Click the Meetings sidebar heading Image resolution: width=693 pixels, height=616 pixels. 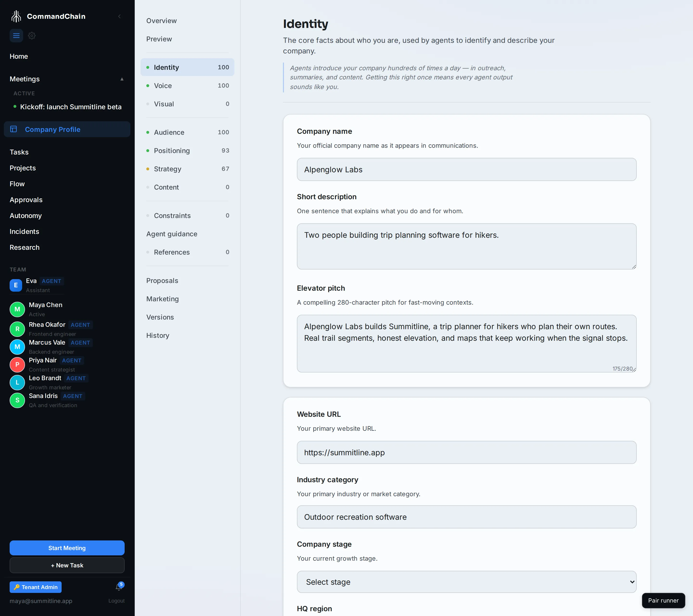coord(24,79)
